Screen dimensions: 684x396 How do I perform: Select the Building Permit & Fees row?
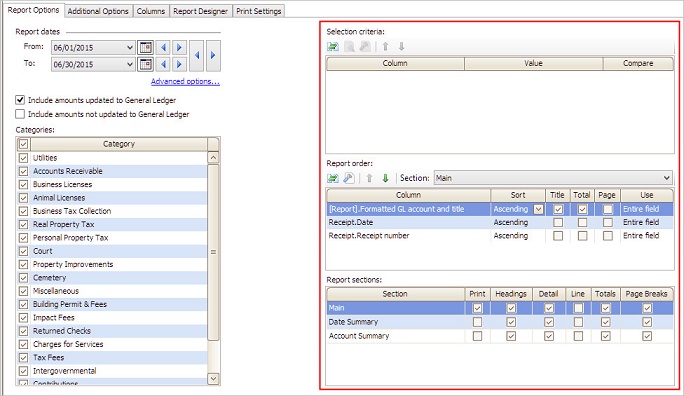click(x=113, y=304)
